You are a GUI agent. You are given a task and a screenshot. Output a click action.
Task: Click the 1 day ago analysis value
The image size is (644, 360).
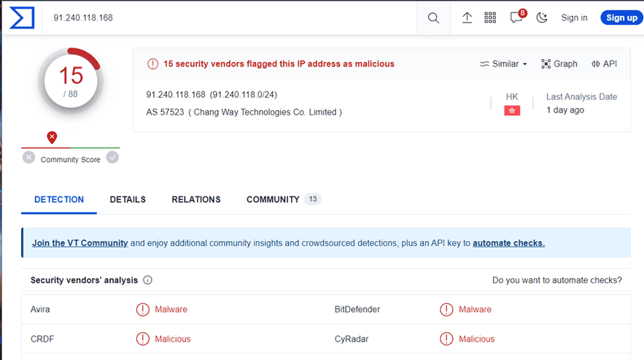[x=565, y=110]
